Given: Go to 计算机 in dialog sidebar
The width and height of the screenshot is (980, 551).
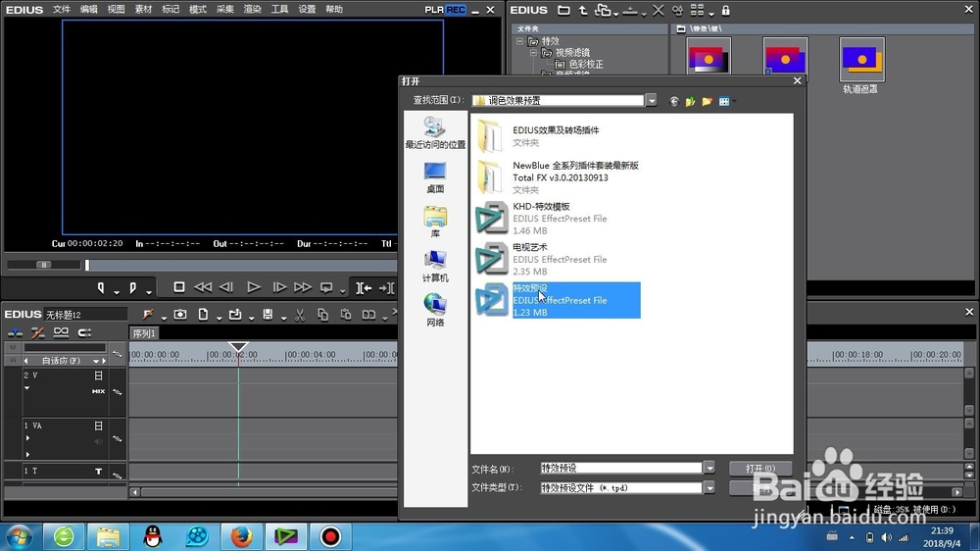Looking at the screenshot, I should click(435, 267).
